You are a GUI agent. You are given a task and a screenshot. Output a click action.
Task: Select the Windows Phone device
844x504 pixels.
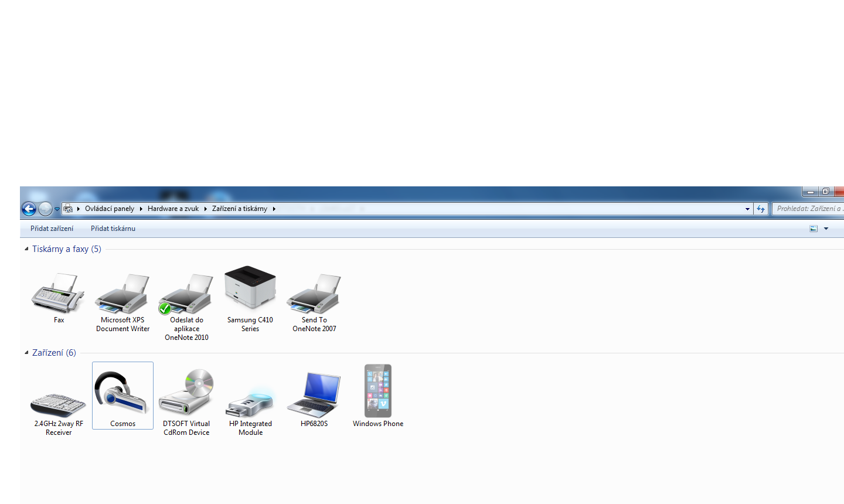pyautogui.click(x=378, y=391)
